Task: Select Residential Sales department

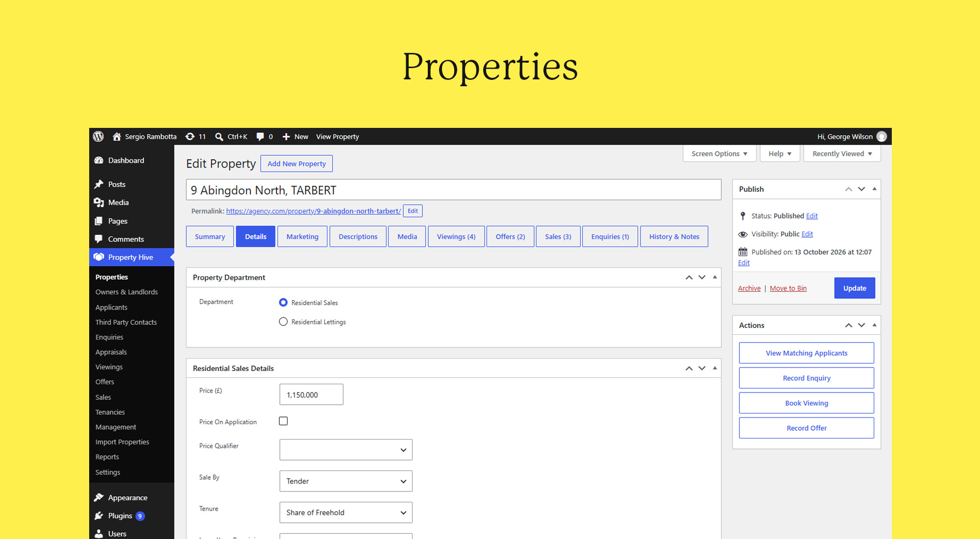Action: (x=283, y=302)
